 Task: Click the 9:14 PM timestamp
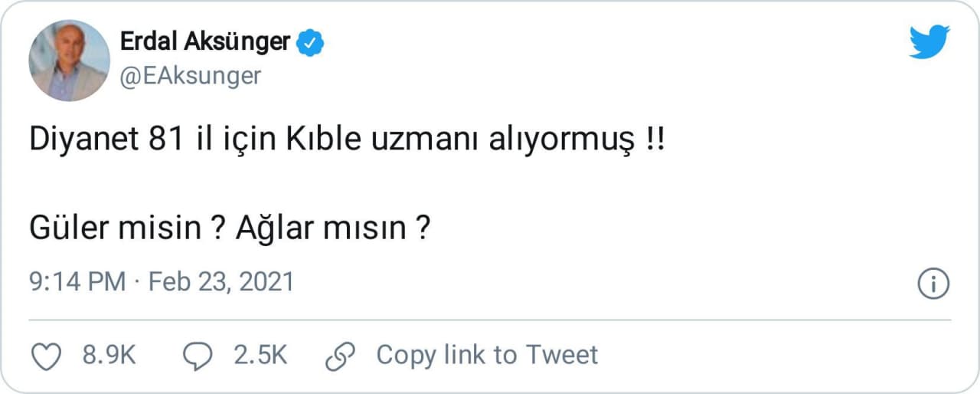77,281
